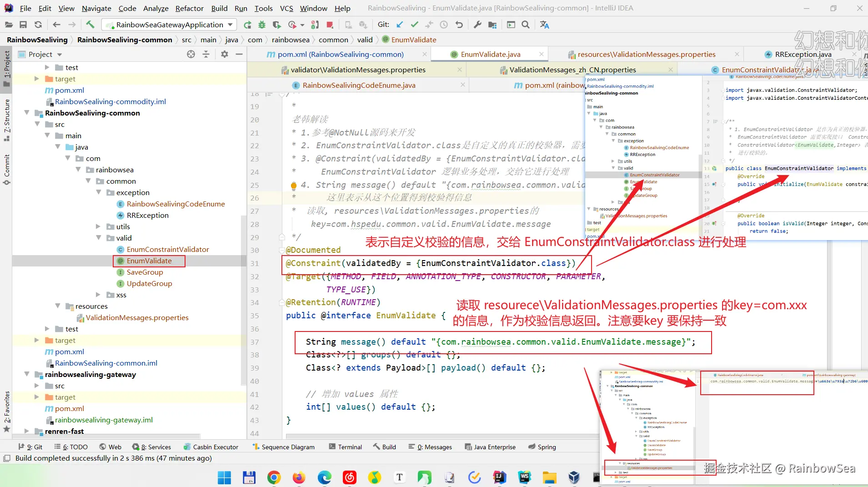
Task: Stop the running application
Action: (330, 25)
